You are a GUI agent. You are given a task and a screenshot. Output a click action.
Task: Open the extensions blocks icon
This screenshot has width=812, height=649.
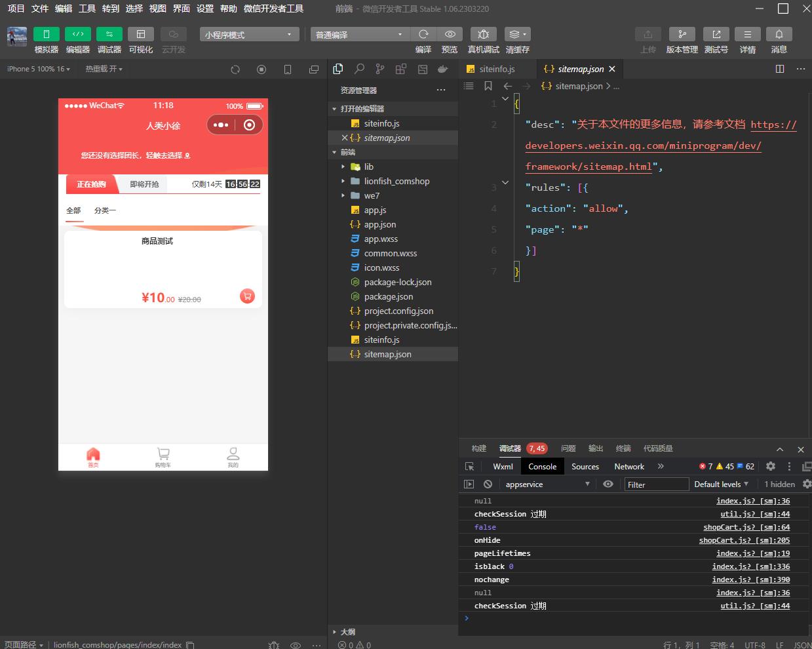point(401,69)
